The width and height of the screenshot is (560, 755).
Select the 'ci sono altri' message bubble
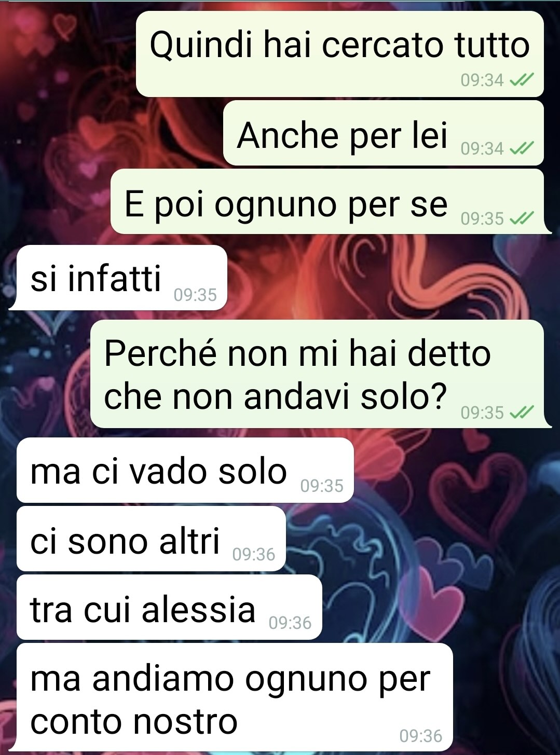click(x=151, y=539)
